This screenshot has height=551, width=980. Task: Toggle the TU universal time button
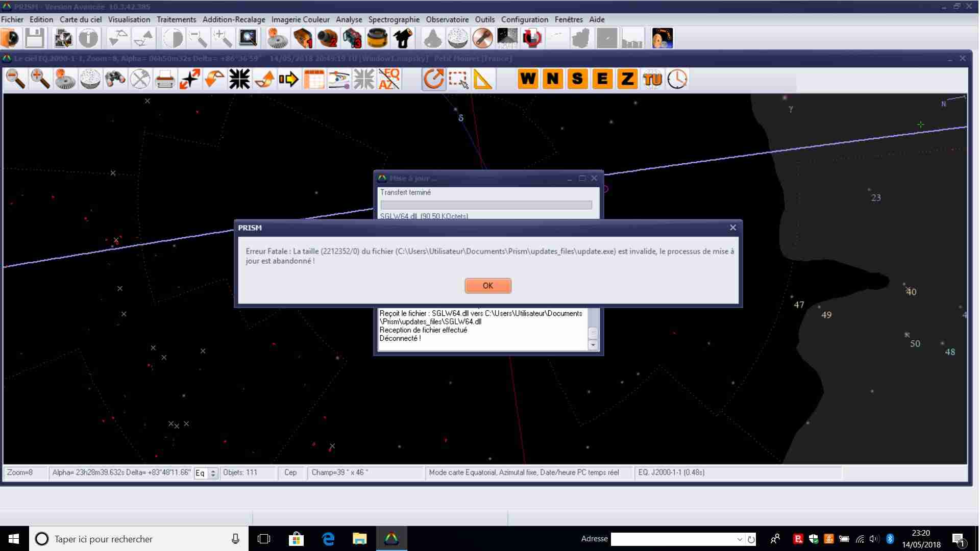[652, 79]
